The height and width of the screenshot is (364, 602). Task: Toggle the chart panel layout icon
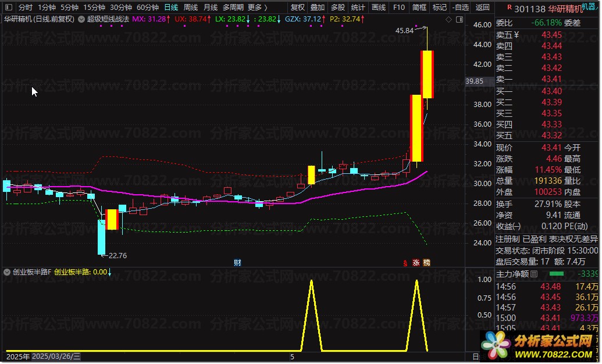[459, 20]
